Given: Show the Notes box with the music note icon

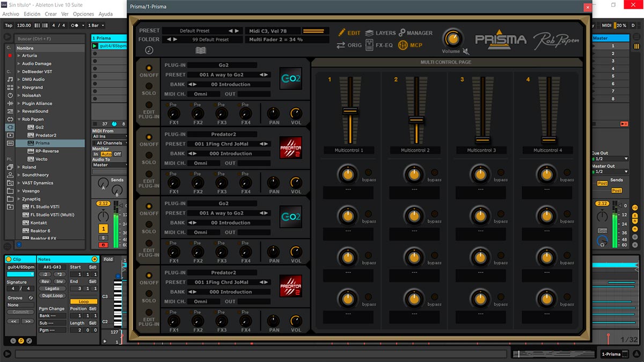Looking at the screenshot, I should (21, 340).
